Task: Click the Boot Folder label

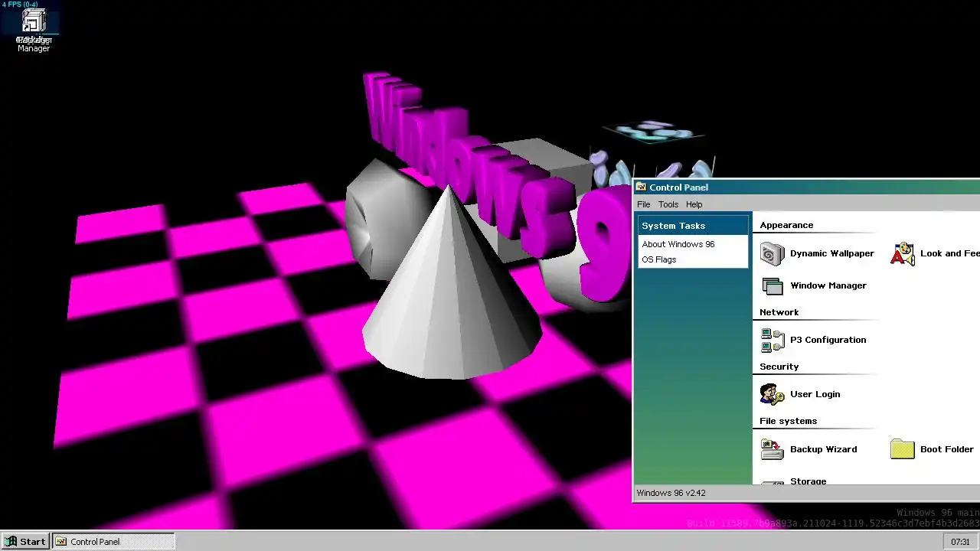Action: point(947,449)
